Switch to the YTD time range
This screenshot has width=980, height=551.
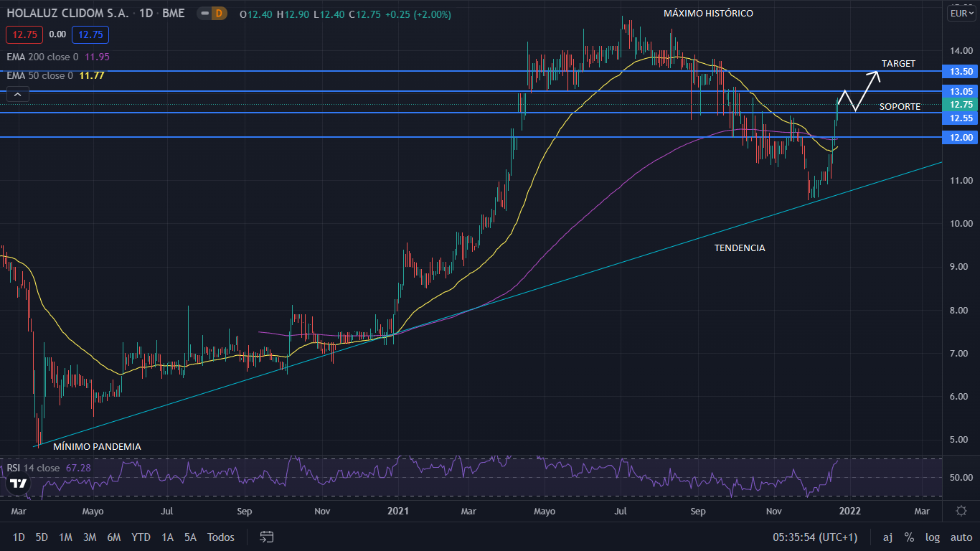[141, 537]
